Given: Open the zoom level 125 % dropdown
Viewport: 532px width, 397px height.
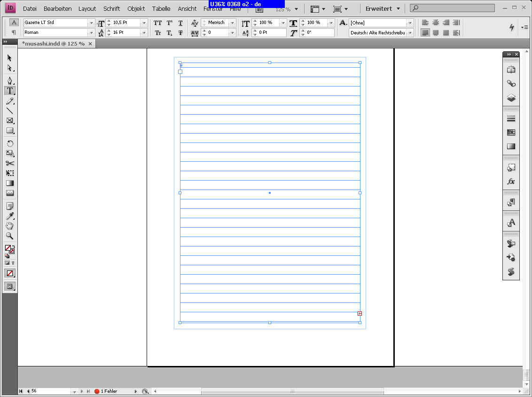Looking at the screenshot, I should (x=296, y=9).
